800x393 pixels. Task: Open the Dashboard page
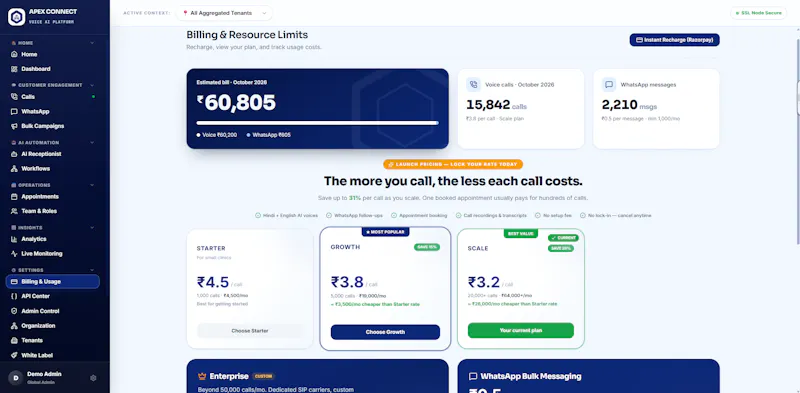53,69
